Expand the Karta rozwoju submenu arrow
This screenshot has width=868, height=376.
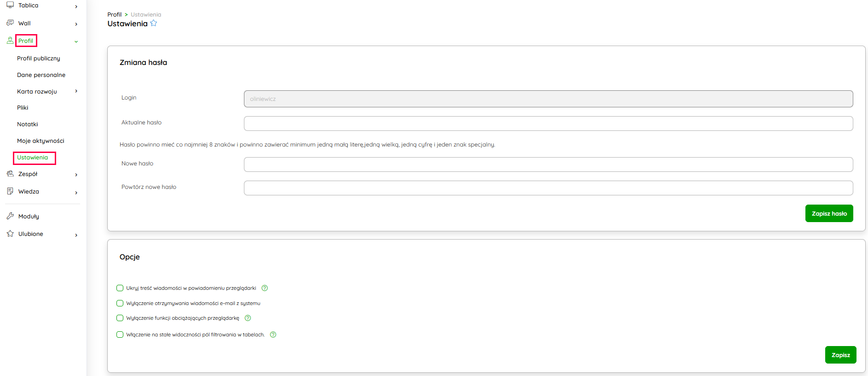pyautogui.click(x=76, y=91)
